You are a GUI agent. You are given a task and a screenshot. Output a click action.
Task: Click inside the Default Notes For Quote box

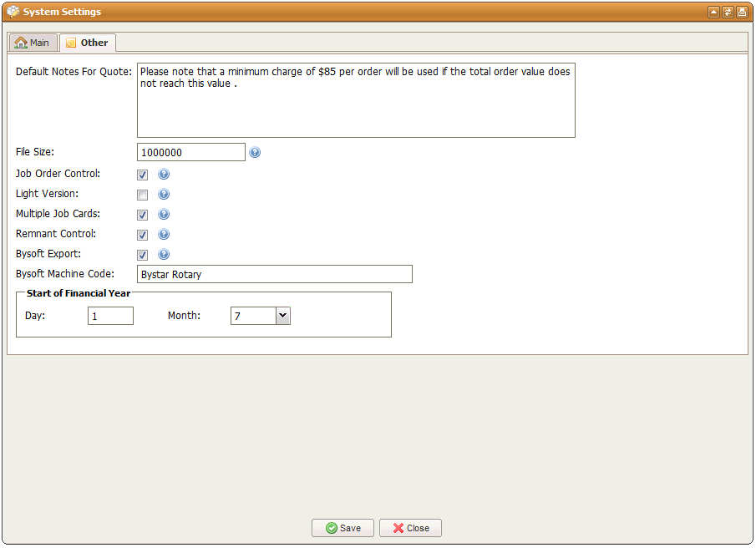[356, 100]
